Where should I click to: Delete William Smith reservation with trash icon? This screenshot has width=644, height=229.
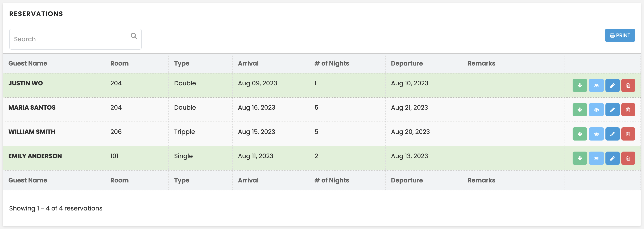(x=628, y=134)
